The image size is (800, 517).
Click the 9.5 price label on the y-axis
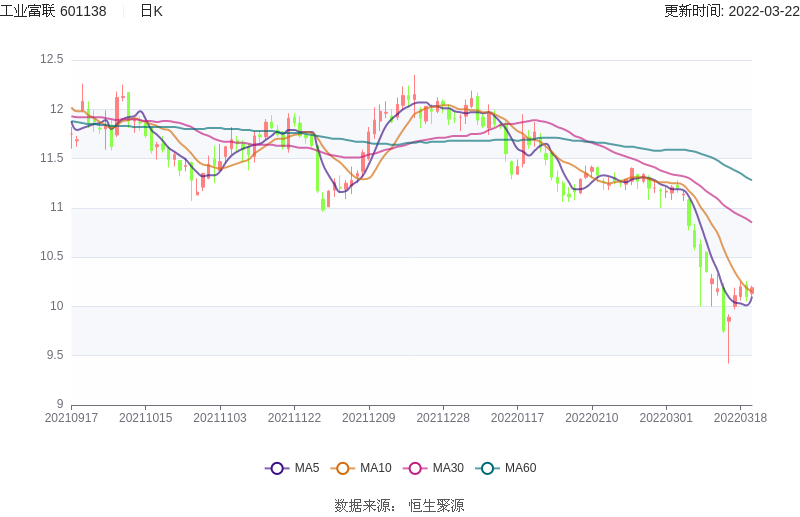coord(54,355)
